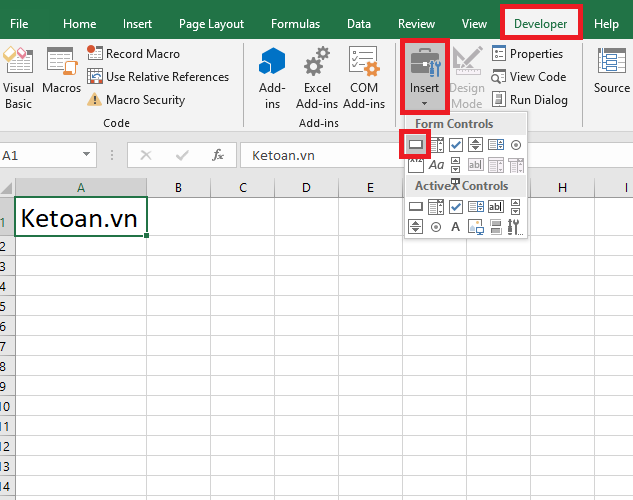The height and width of the screenshot is (500, 633).
Task: Open More Controls in ActiveX section
Action: coord(516,227)
